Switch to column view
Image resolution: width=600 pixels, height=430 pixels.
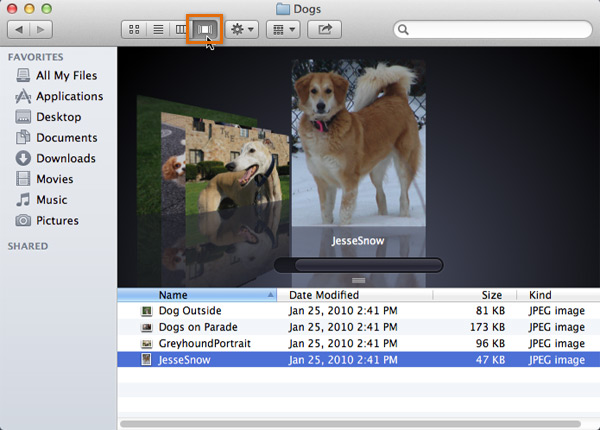(x=181, y=29)
